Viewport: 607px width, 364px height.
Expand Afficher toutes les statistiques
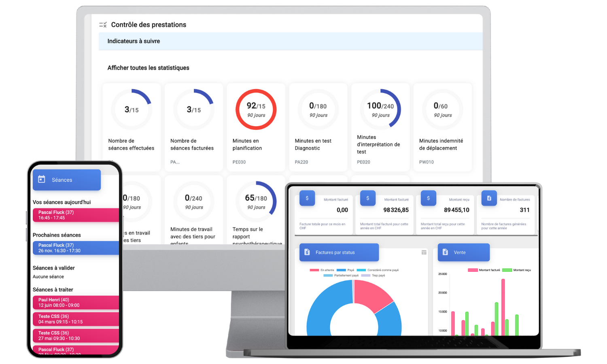pos(148,68)
